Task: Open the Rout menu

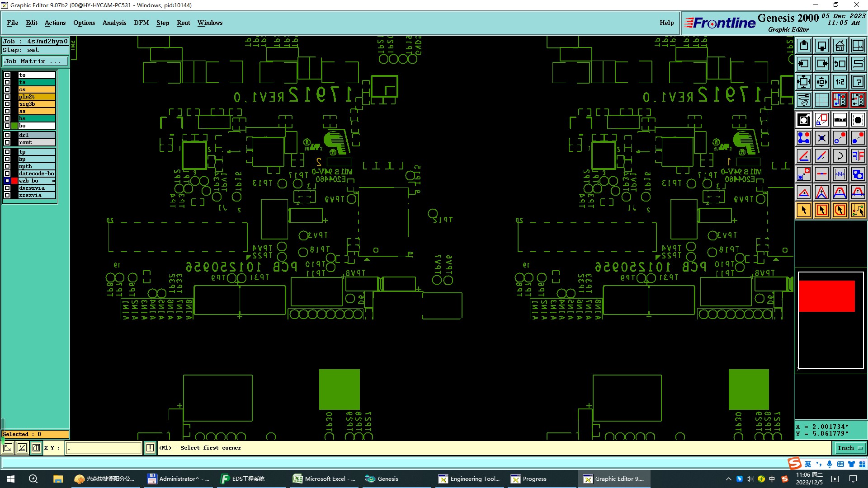Action: 183,23
